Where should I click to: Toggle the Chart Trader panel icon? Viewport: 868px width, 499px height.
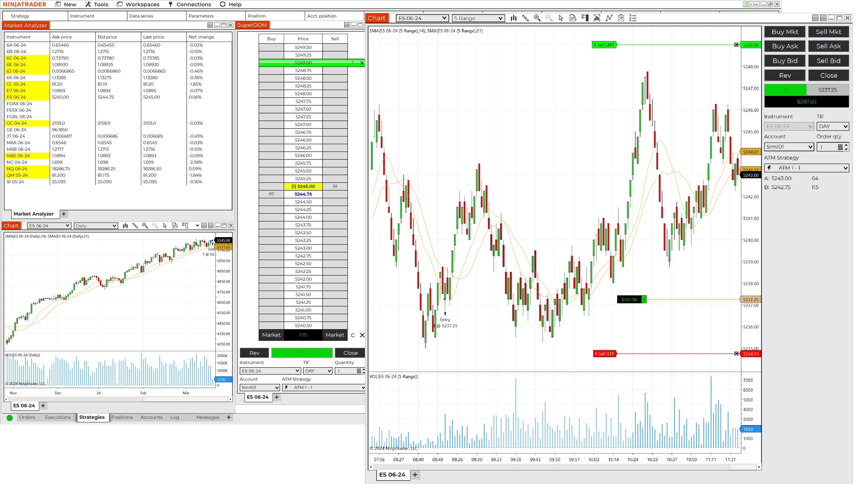point(584,18)
